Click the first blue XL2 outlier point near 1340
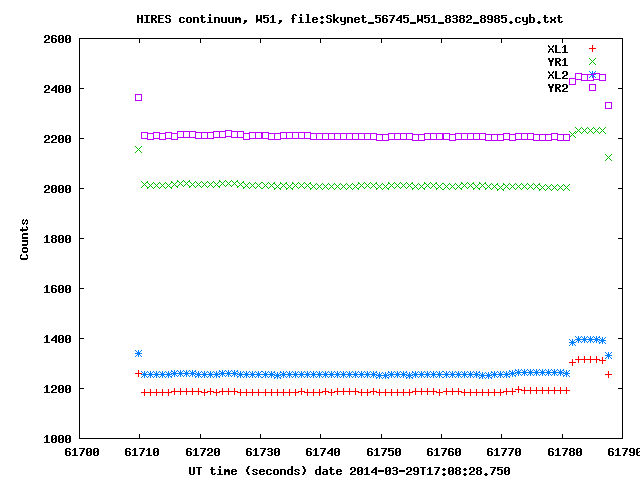 coord(138,353)
